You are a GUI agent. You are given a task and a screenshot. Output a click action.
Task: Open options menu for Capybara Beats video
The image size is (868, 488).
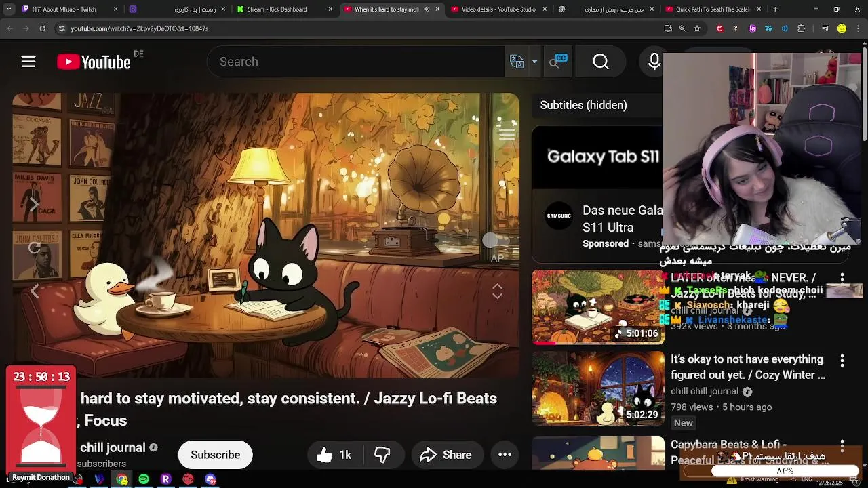842,445
